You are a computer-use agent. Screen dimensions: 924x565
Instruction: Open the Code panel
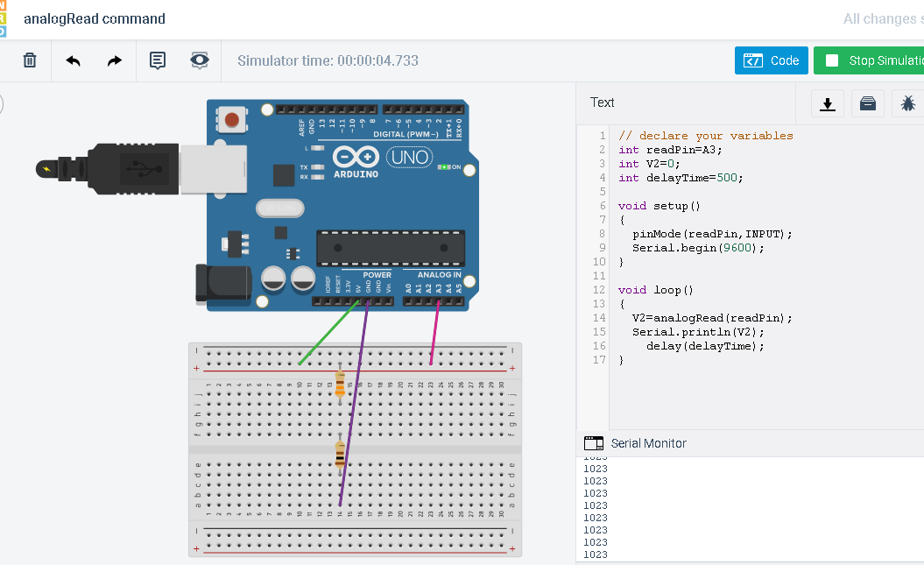click(771, 60)
